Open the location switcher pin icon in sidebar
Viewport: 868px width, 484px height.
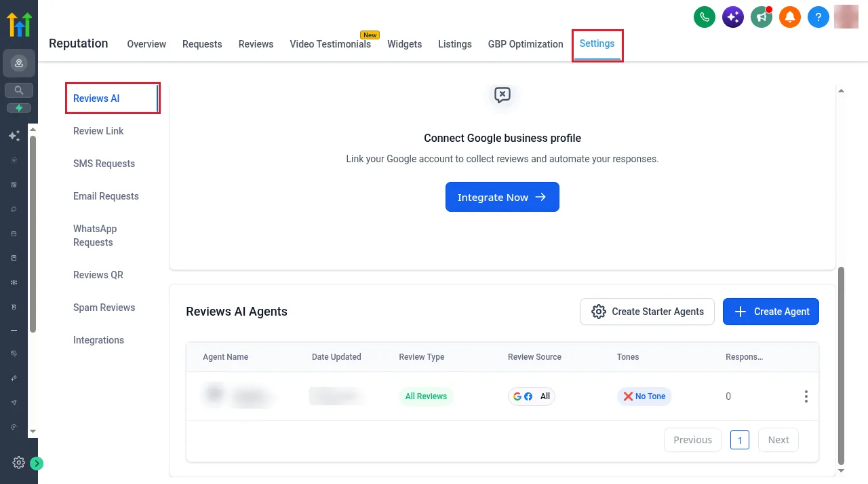[x=19, y=63]
